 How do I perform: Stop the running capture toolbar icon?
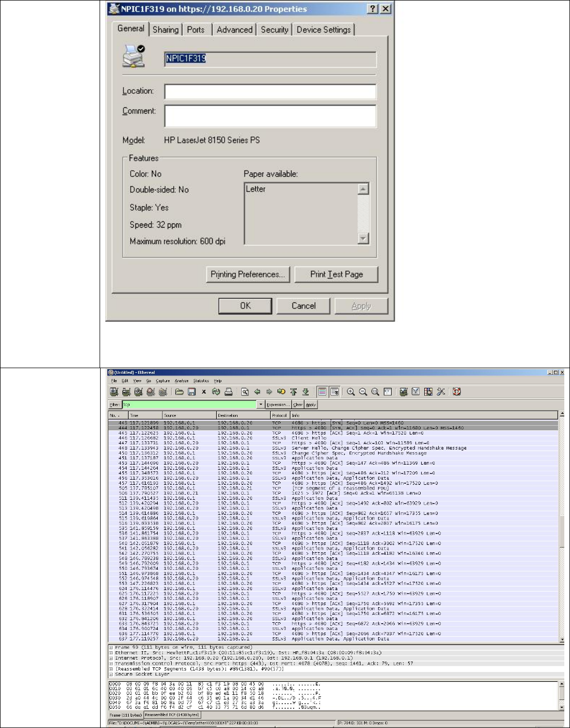[x=150, y=392]
